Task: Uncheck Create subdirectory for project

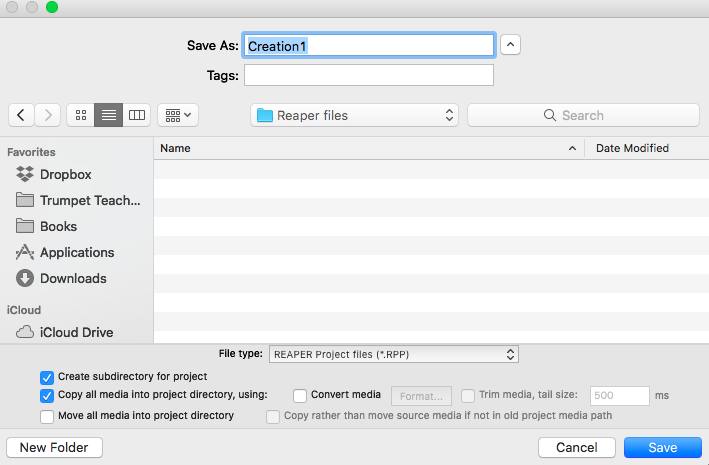Action: tap(47, 377)
